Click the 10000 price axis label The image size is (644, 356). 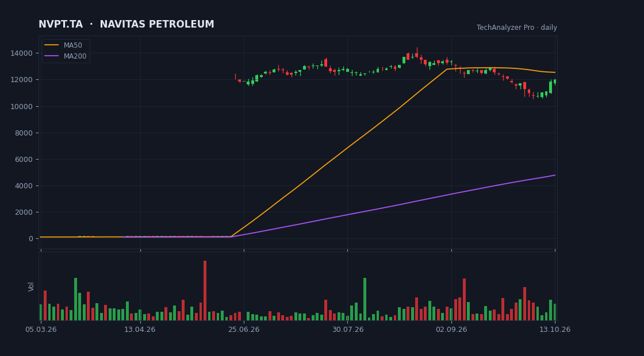[x=22, y=107]
